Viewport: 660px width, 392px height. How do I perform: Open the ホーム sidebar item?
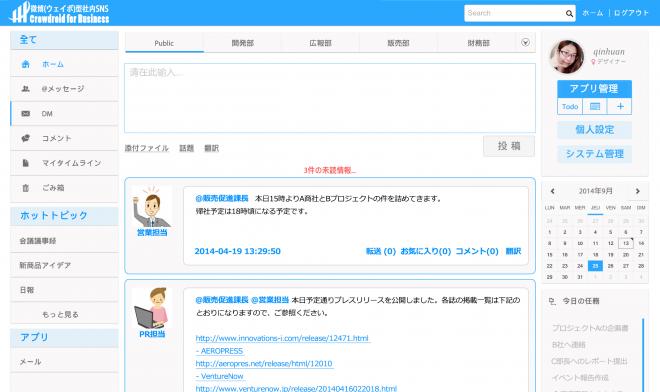point(64,64)
